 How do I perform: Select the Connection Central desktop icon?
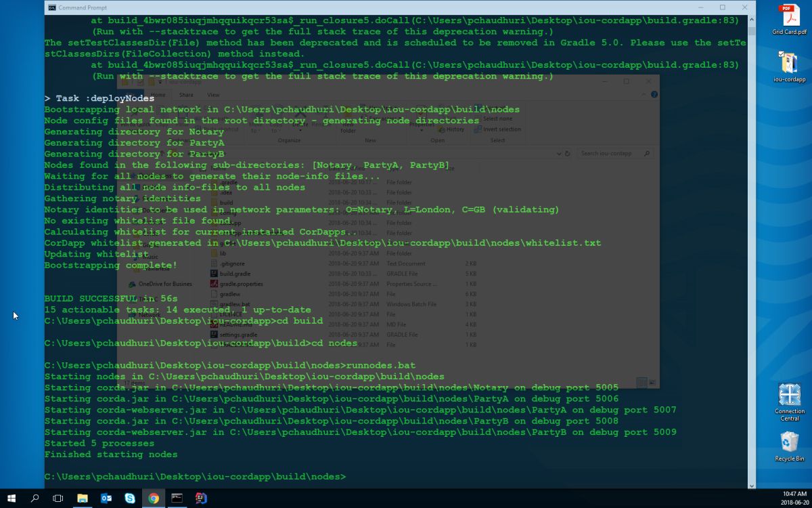coord(789,402)
